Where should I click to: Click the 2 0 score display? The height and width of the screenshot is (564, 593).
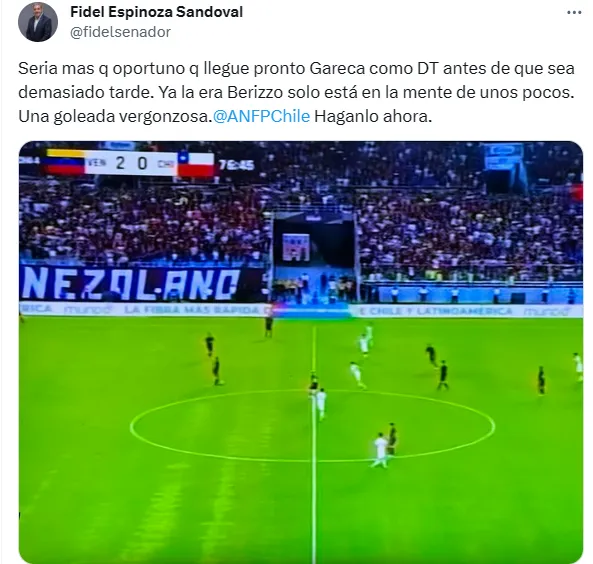coord(131,163)
